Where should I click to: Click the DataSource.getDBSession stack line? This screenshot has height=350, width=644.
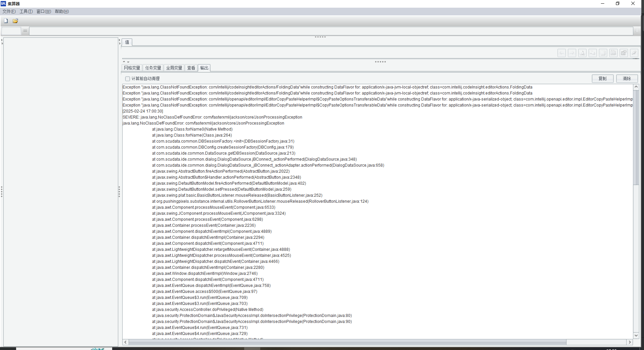coord(224,153)
